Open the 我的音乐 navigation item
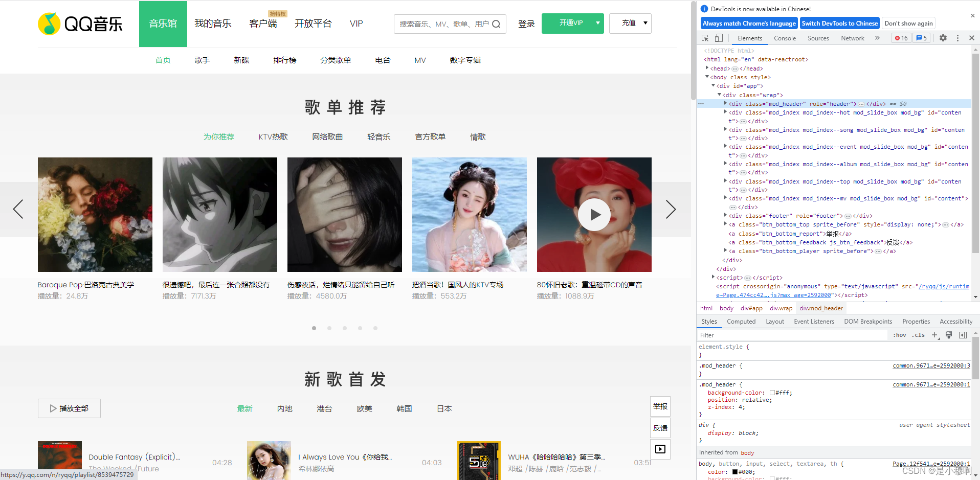 pos(213,24)
